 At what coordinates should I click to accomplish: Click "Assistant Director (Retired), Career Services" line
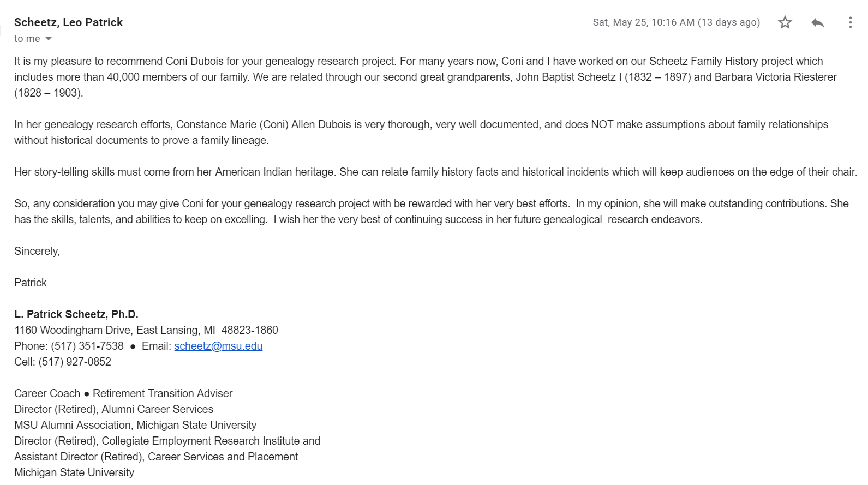[x=156, y=457]
